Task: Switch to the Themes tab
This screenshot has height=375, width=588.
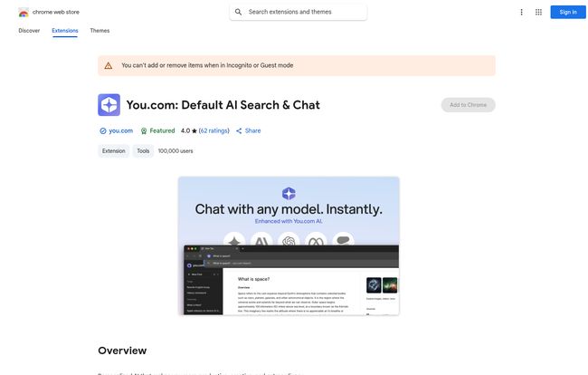Action: 100,31
